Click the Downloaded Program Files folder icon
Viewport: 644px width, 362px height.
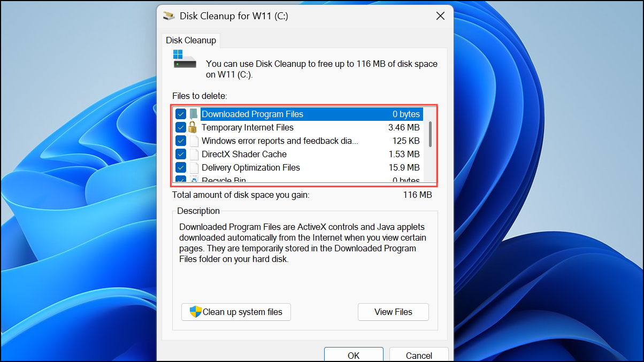194,114
